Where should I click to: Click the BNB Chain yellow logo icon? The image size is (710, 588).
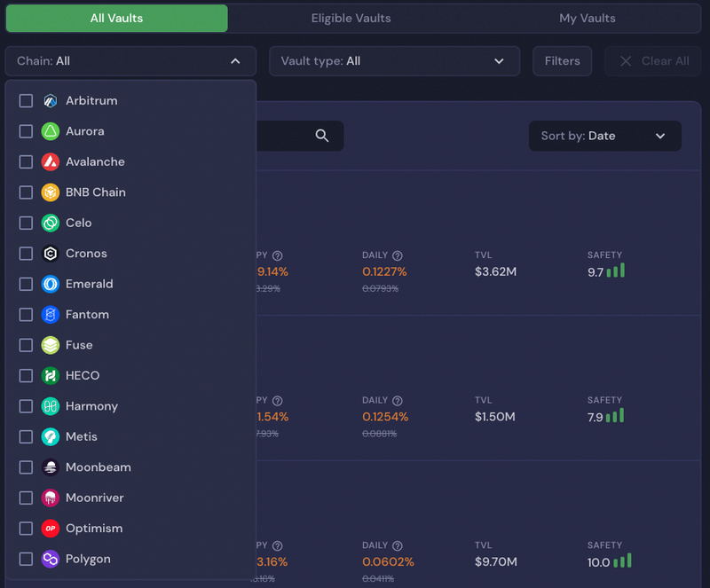pos(51,192)
